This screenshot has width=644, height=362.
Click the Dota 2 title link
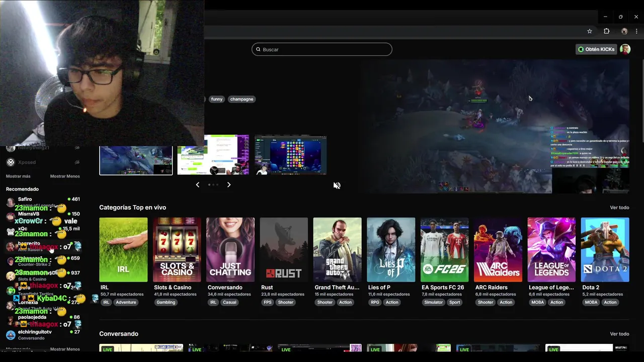pyautogui.click(x=591, y=288)
